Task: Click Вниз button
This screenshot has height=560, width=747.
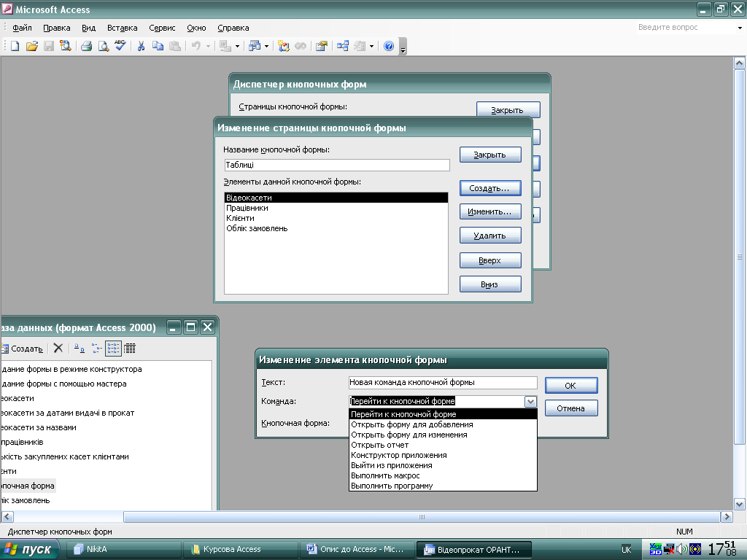Action: tap(489, 284)
